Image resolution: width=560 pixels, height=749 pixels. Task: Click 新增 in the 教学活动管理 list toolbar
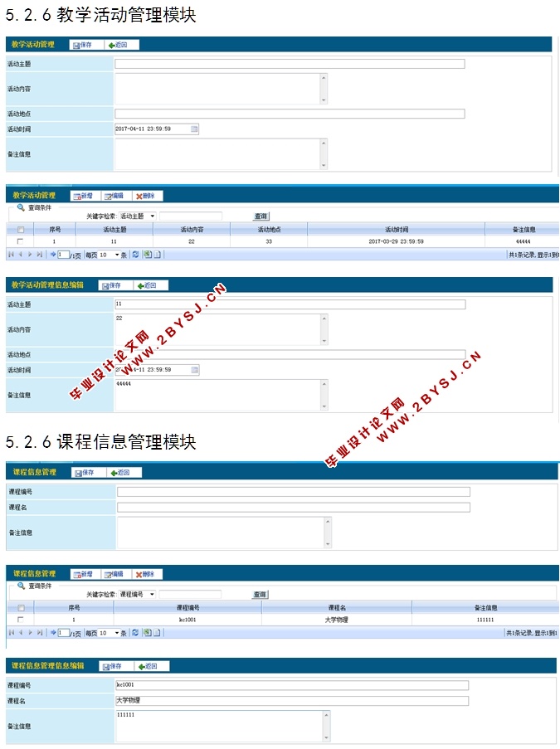(x=85, y=196)
